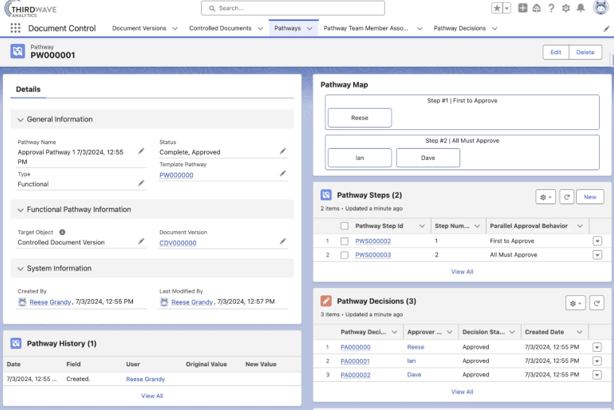Viewport: 614px width, 410px height.
Task: Open Controlled Documents tab dropdown
Action: pyautogui.click(x=260, y=28)
